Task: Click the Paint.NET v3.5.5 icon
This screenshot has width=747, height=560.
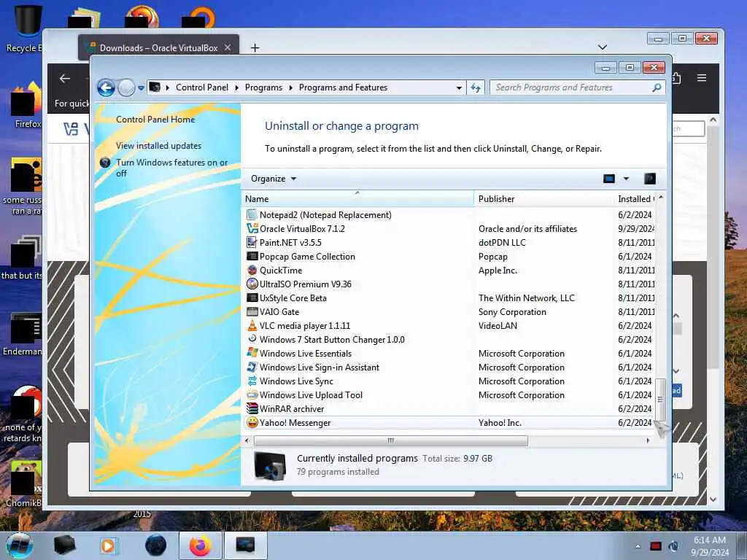Action: (252, 242)
